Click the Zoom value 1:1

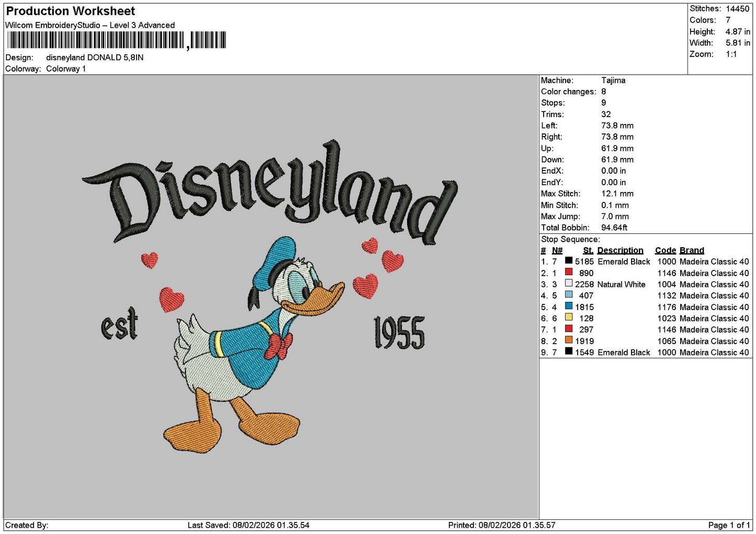click(731, 54)
